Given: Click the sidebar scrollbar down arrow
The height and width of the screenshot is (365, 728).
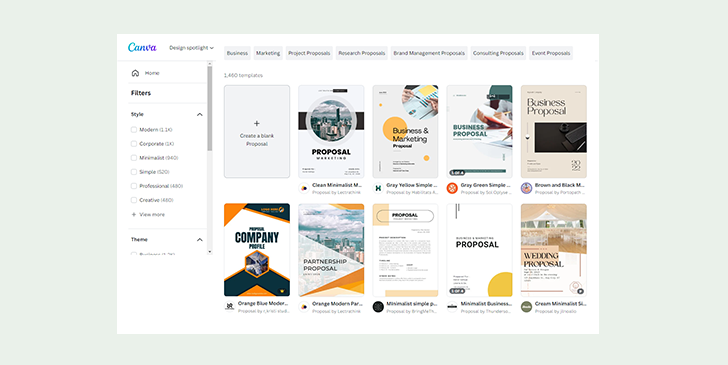Looking at the screenshot, I should coord(209,252).
